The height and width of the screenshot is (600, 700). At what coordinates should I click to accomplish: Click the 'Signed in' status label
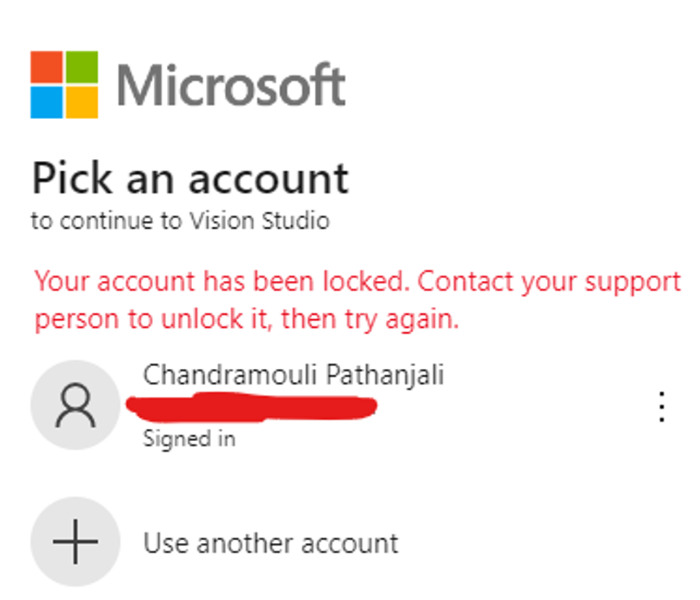[189, 440]
